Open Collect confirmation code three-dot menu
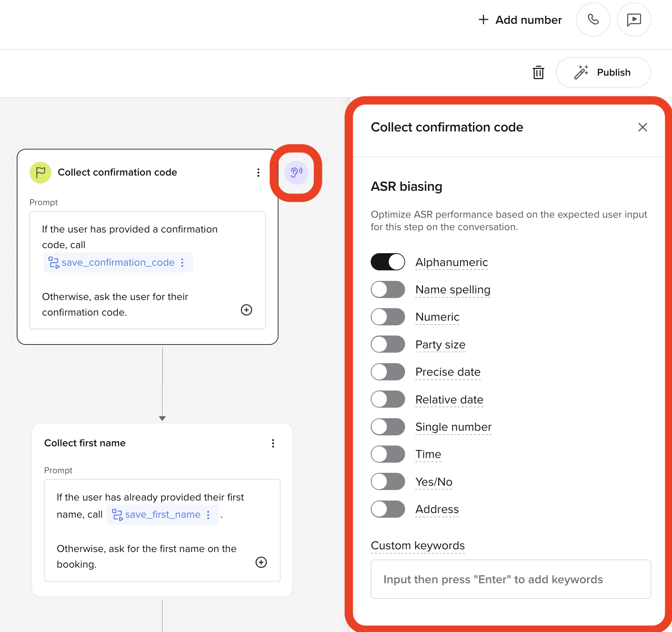This screenshot has height=632, width=672. [258, 172]
